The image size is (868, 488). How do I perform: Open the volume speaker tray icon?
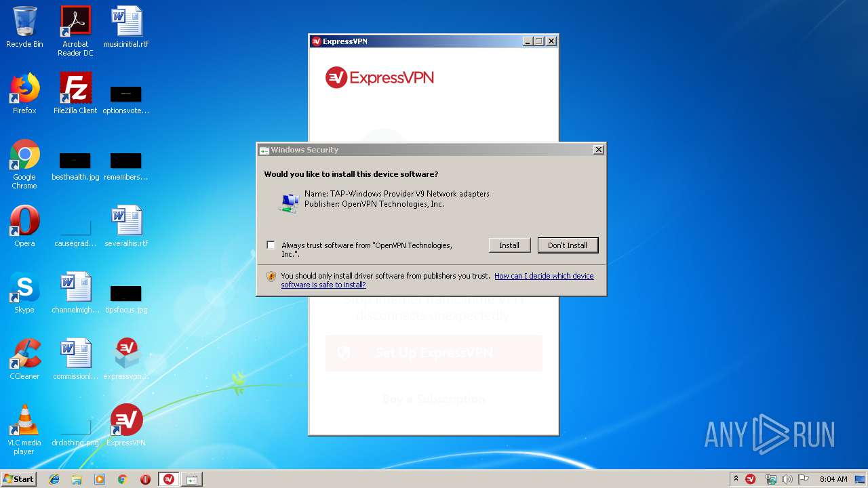787,479
